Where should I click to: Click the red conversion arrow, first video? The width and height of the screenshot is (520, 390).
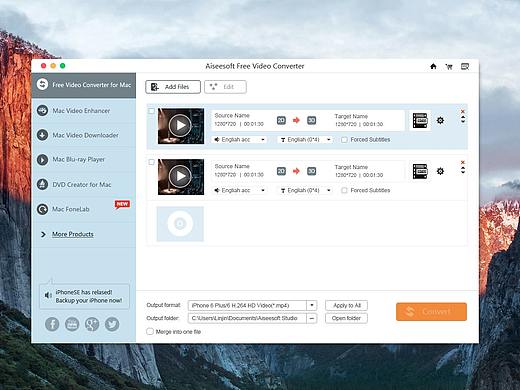296,120
